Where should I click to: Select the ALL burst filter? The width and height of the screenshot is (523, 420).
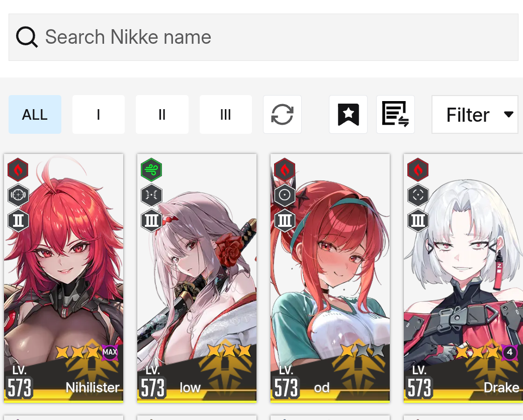pyautogui.click(x=35, y=114)
